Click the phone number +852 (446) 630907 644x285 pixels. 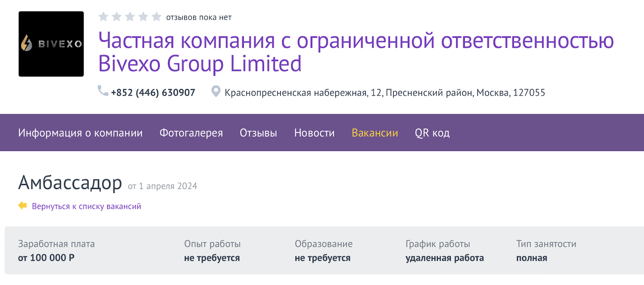tap(153, 93)
